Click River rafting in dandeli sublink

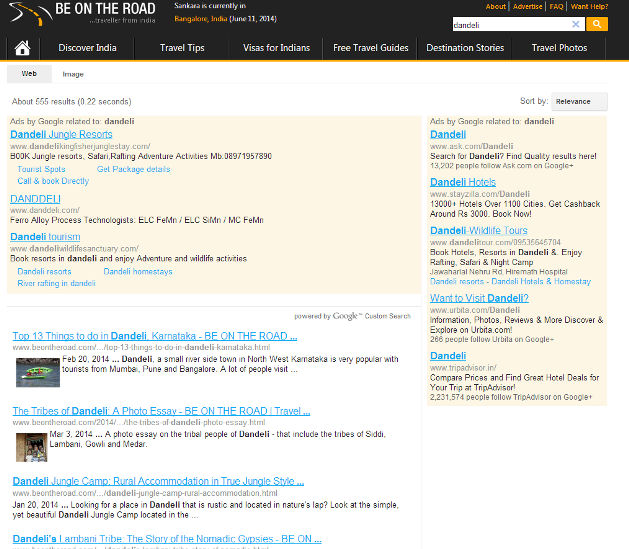(x=56, y=283)
